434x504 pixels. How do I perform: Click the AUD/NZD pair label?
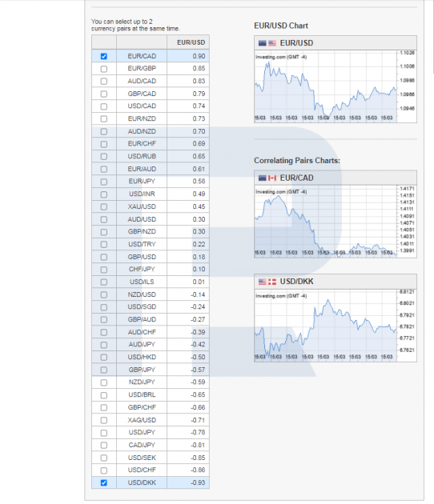tap(142, 131)
